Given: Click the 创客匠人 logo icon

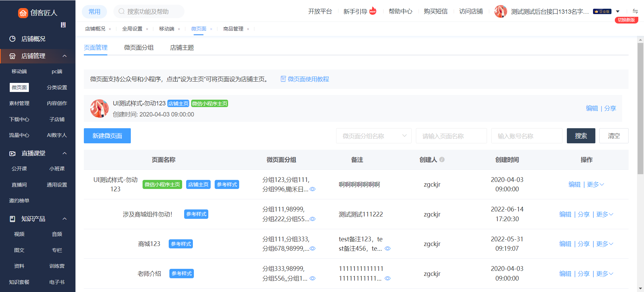Looking at the screenshot, I should (23, 13).
